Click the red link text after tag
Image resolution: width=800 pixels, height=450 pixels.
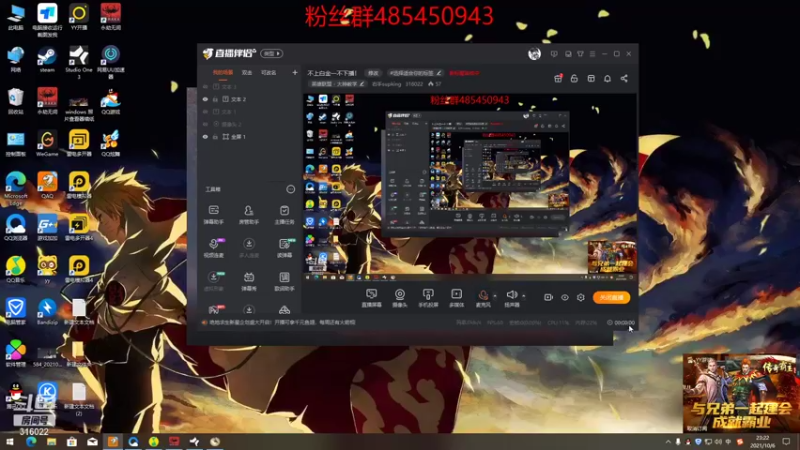tap(464, 73)
